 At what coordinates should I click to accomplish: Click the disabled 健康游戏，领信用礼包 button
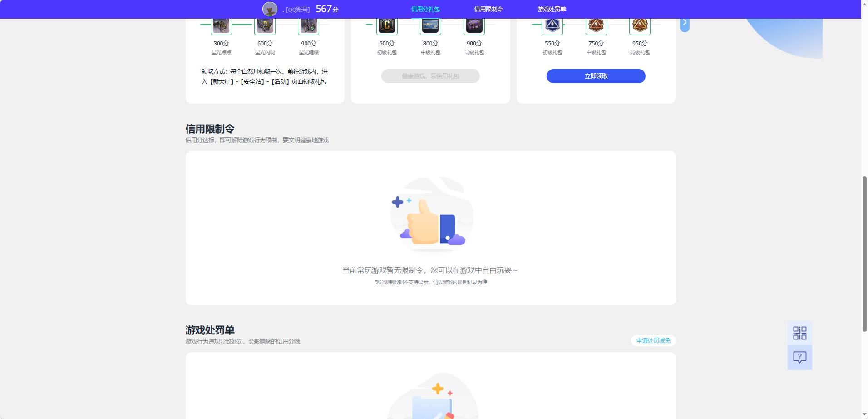(430, 76)
